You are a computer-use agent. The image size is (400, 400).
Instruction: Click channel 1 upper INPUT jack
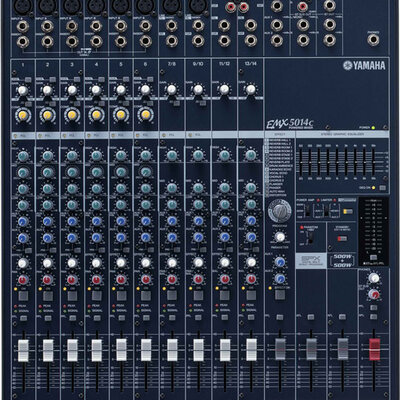(23, 26)
